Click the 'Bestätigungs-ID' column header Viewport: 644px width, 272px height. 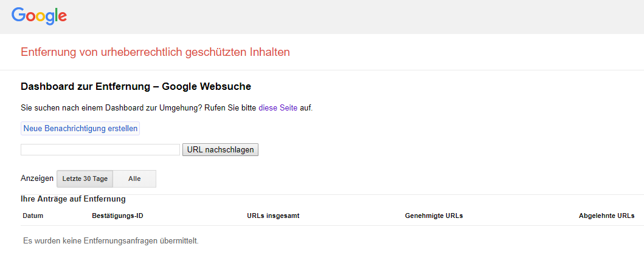pyautogui.click(x=117, y=216)
